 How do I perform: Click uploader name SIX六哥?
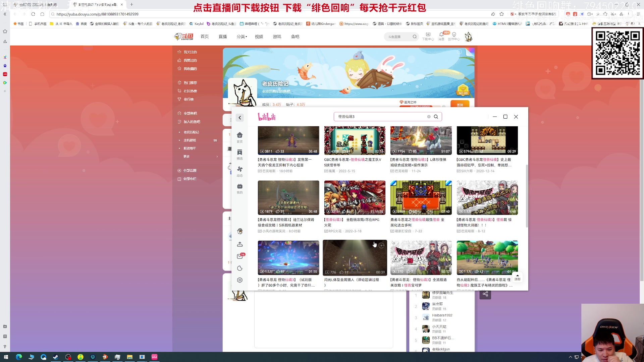[x=467, y=171]
